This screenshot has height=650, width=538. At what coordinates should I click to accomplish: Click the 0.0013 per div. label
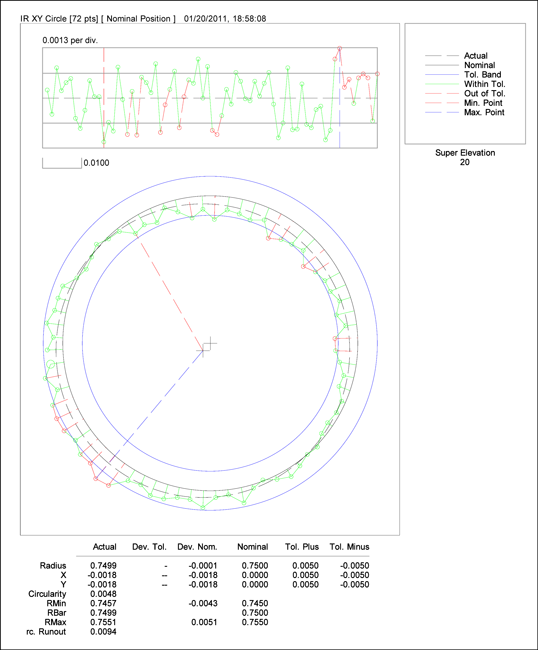(70, 40)
